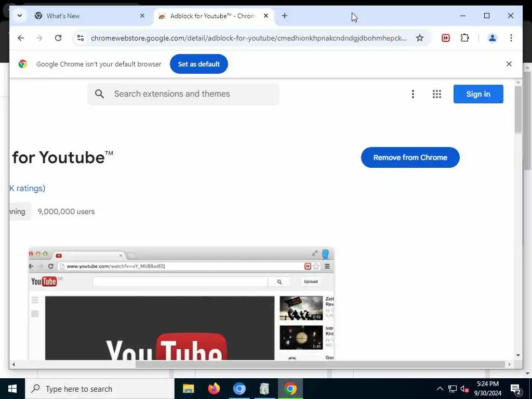Image resolution: width=532 pixels, height=399 pixels.
Task: Open the Adblock for Youtube extension icon
Action: click(446, 37)
